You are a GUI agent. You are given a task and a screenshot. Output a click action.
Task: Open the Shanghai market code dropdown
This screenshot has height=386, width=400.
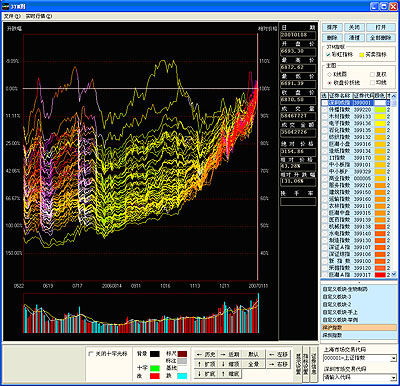[393, 359]
